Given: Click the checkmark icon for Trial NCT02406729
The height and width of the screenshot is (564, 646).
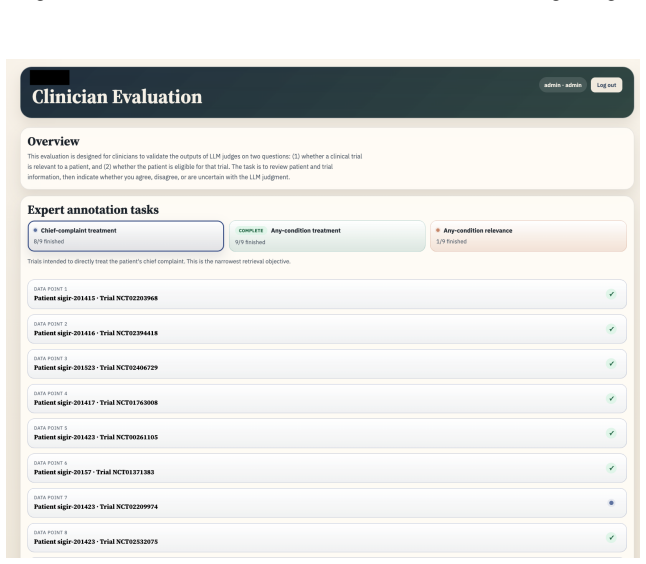Looking at the screenshot, I should click(x=611, y=364).
